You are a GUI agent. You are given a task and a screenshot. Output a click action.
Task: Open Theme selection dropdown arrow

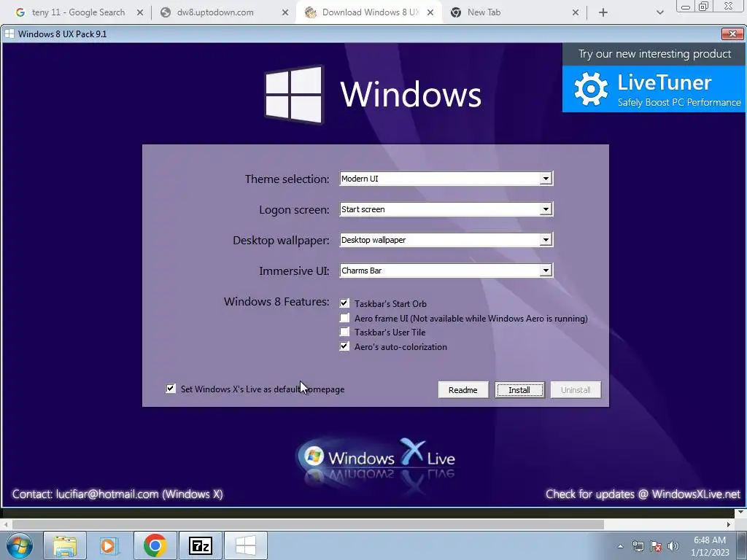click(546, 179)
